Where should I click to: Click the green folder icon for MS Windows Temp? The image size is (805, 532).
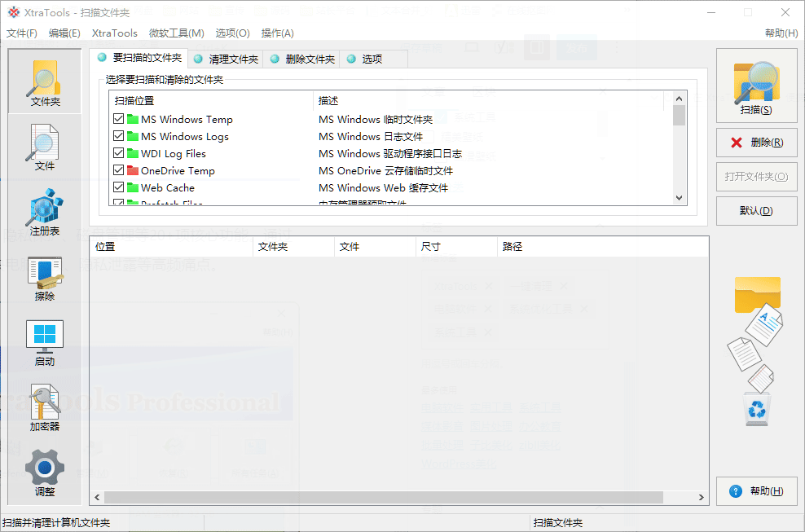point(133,119)
